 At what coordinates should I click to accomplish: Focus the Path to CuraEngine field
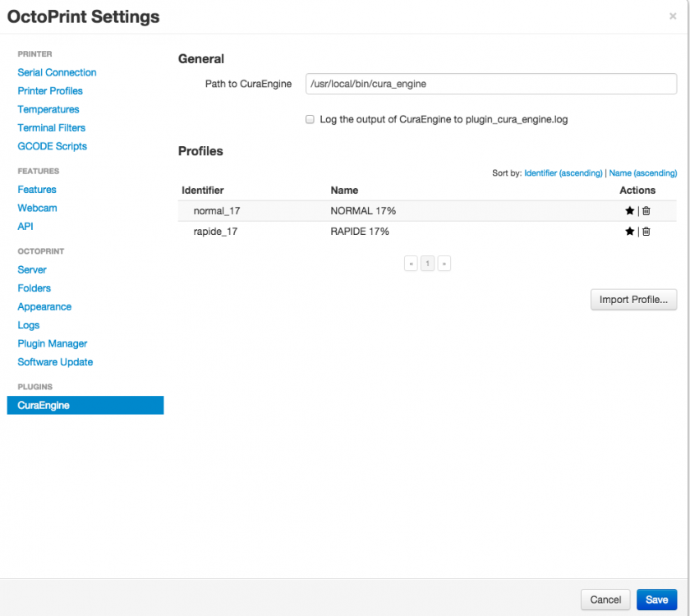pos(490,84)
